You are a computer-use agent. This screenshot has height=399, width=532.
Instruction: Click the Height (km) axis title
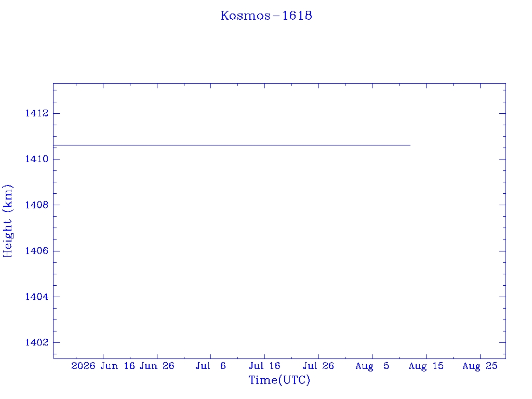click(x=8, y=221)
